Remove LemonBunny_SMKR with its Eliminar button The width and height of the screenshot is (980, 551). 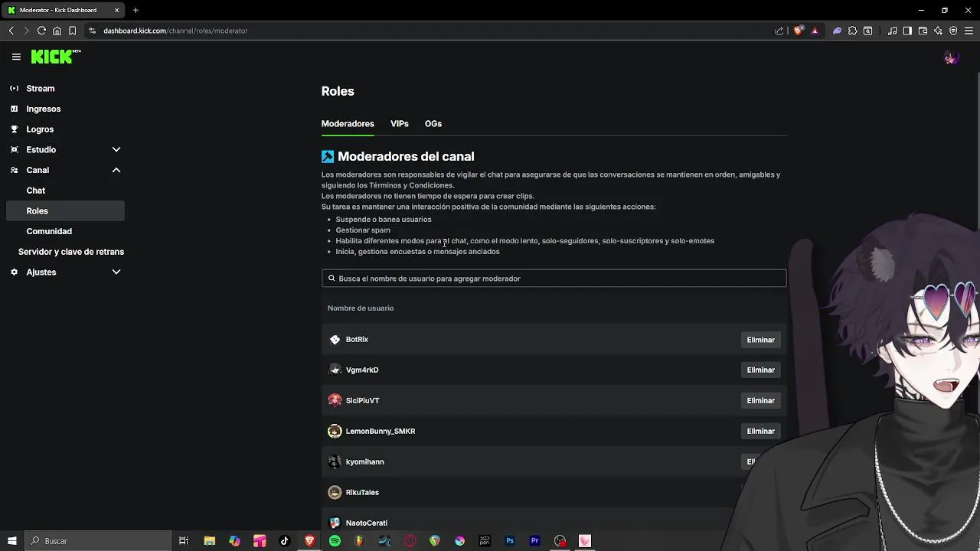click(760, 432)
